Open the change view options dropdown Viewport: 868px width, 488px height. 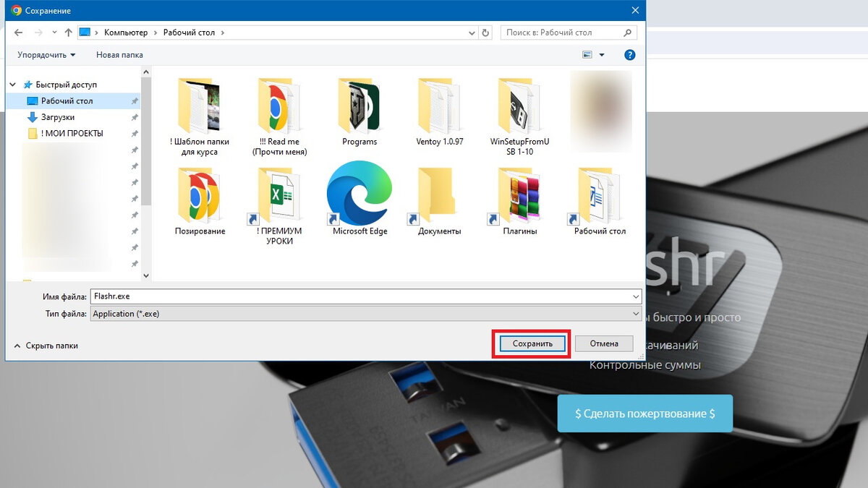click(x=600, y=54)
